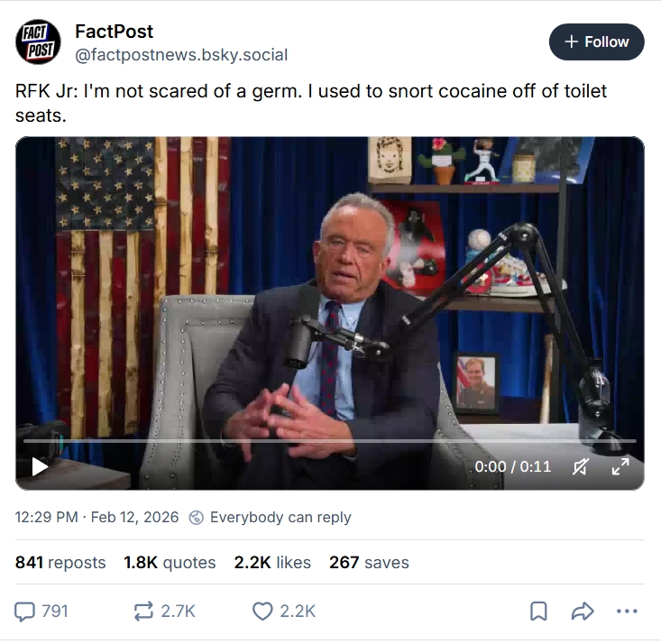Follow the FactPost account
661x644 pixels.
pos(596,41)
